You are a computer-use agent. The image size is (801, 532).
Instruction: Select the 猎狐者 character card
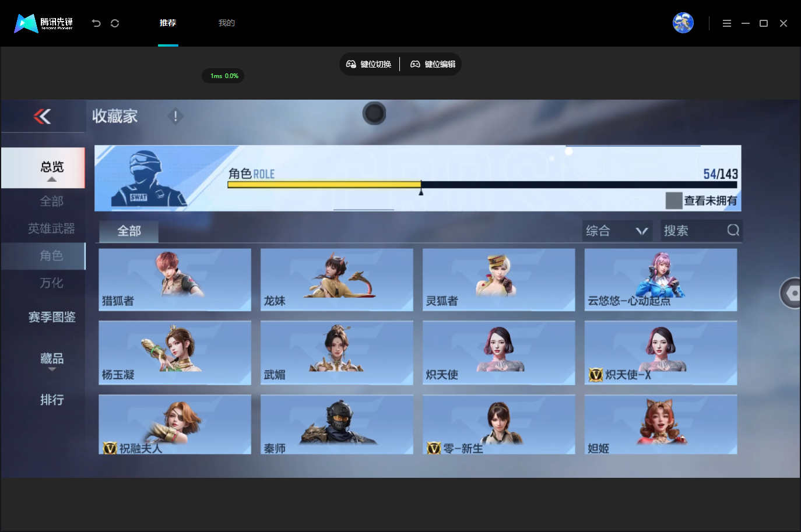click(175, 280)
